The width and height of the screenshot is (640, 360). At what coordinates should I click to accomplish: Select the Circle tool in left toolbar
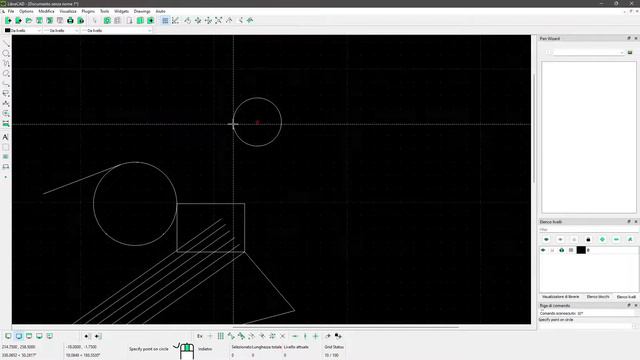(x=6, y=53)
